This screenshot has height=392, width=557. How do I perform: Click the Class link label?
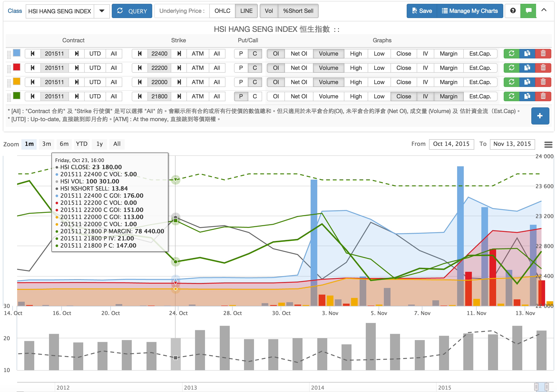click(x=15, y=11)
